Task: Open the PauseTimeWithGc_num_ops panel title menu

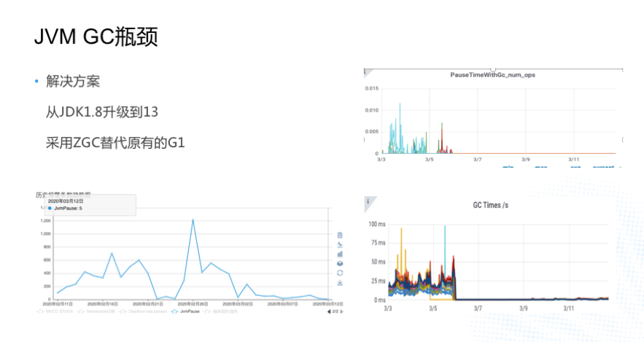Action: tap(493, 74)
